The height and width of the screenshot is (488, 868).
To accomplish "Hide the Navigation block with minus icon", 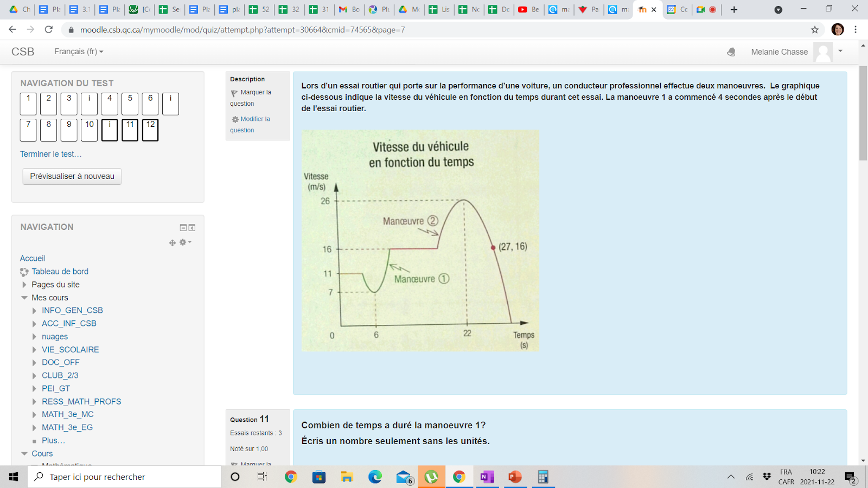I will pos(183,228).
